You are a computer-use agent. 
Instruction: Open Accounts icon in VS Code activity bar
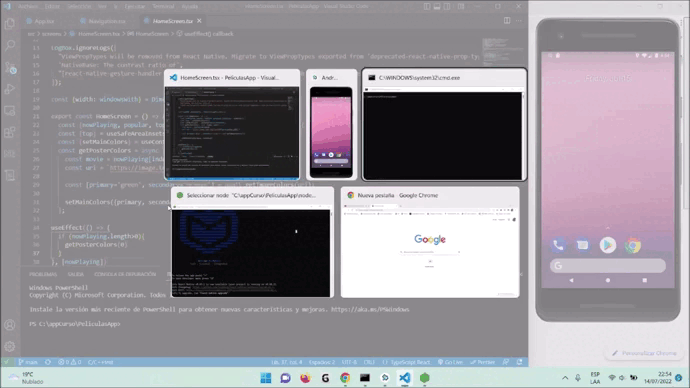coord(10,325)
